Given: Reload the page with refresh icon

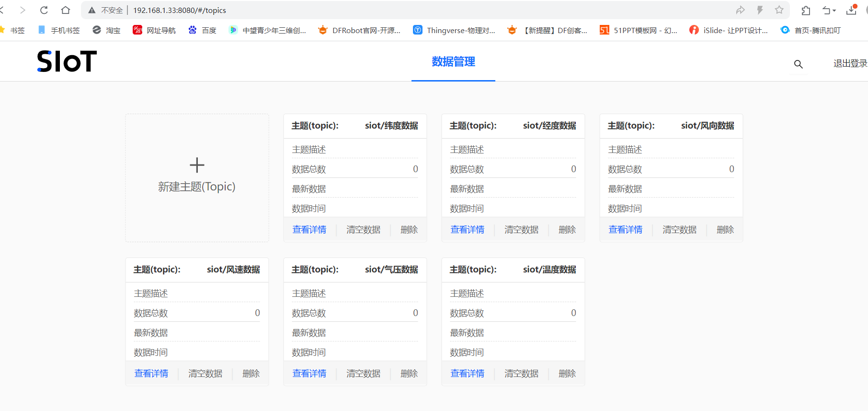Looking at the screenshot, I should (44, 10).
